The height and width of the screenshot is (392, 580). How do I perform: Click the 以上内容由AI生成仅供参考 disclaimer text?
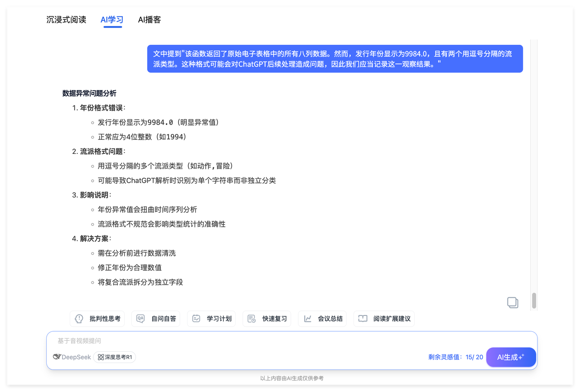pos(292,378)
